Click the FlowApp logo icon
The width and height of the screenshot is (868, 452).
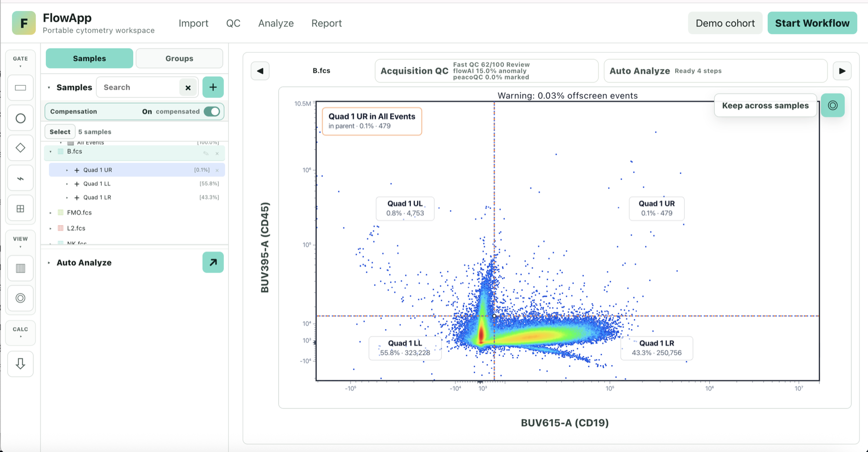[x=24, y=23]
